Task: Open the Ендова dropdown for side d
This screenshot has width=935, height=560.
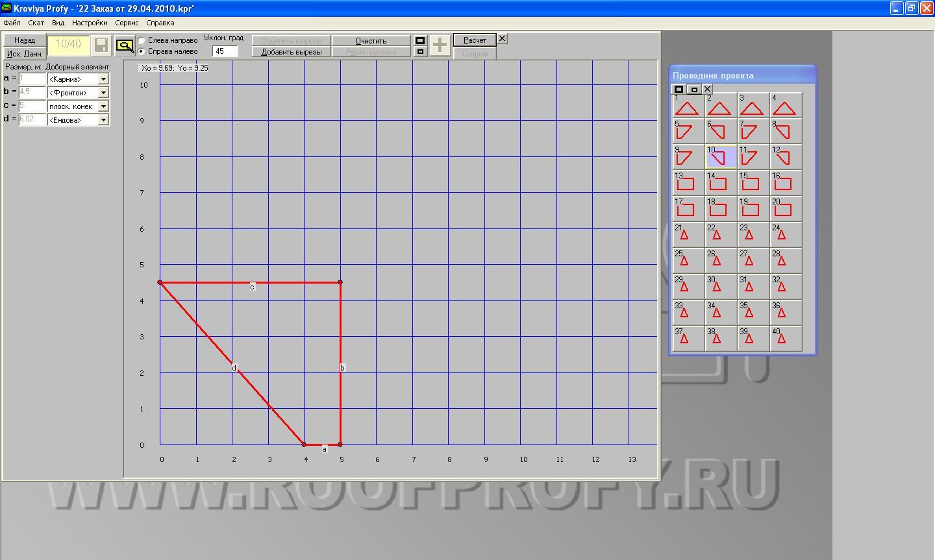Action: 103,120
